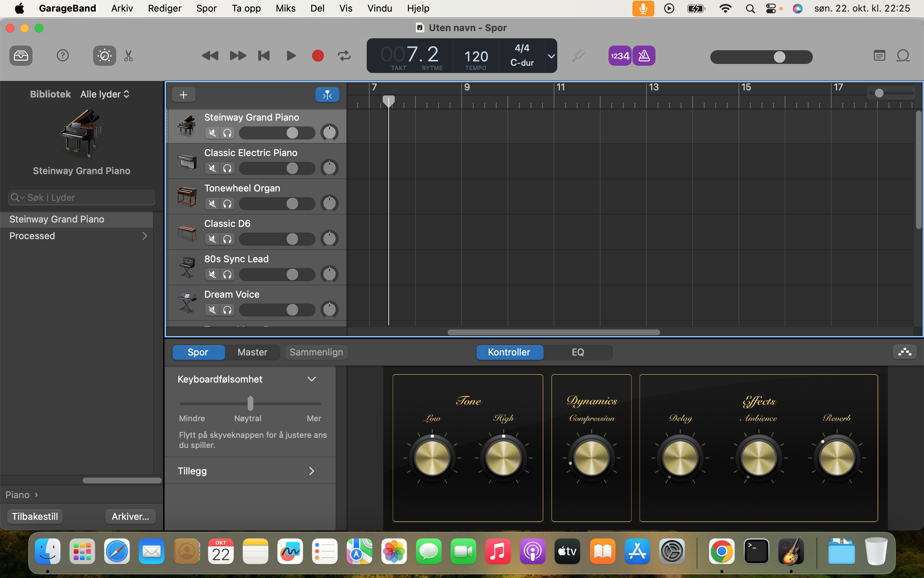The width and height of the screenshot is (924, 578).
Task: Open search options magnifier dropdown in Library
Action: [18, 198]
